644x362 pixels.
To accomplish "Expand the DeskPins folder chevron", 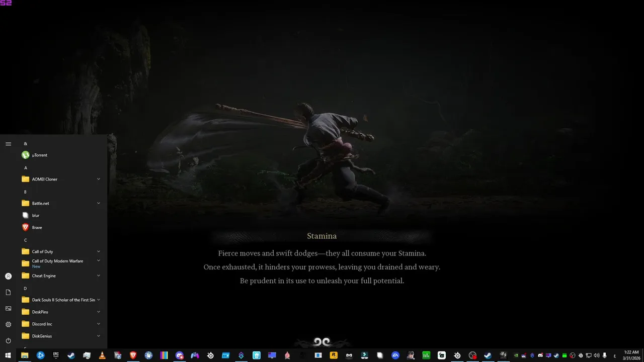I will pos(99,312).
